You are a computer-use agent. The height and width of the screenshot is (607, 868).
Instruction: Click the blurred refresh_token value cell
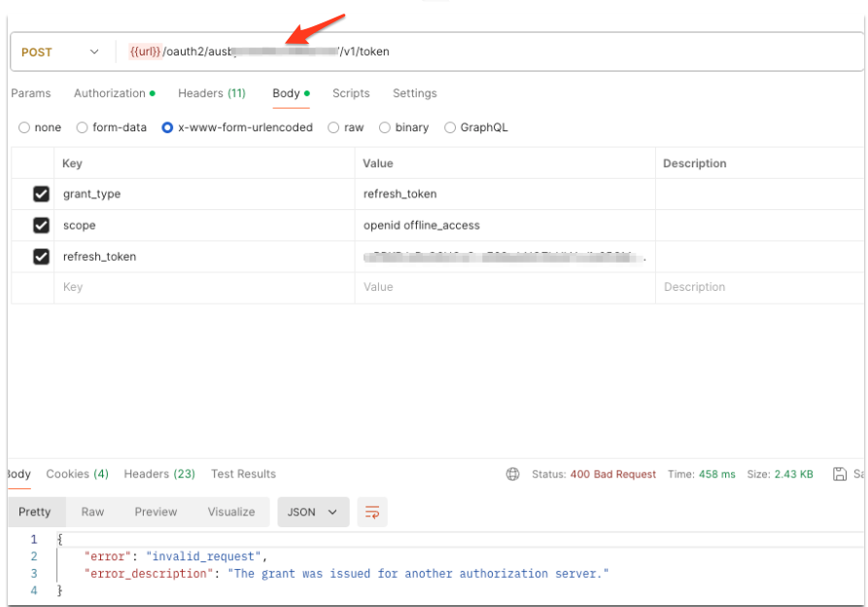(x=504, y=257)
